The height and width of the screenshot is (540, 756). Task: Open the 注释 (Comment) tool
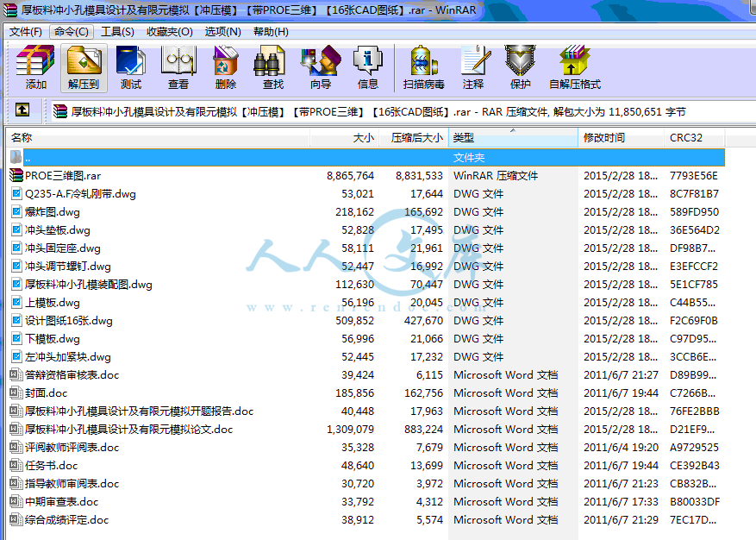[473, 67]
